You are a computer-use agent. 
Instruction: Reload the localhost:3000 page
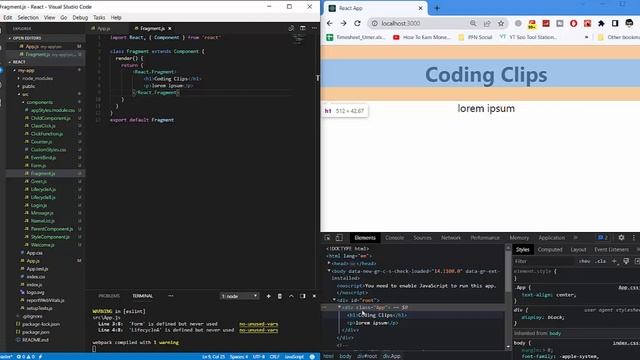click(x=358, y=23)
